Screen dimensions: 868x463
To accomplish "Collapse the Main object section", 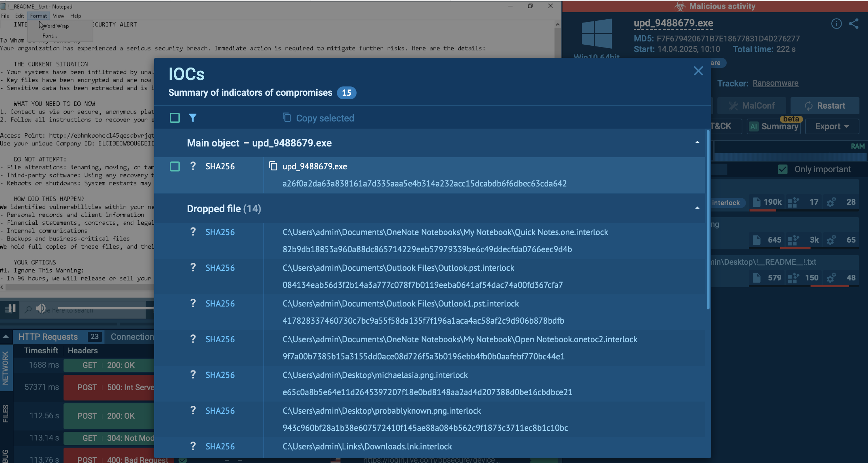I will 697,143.
